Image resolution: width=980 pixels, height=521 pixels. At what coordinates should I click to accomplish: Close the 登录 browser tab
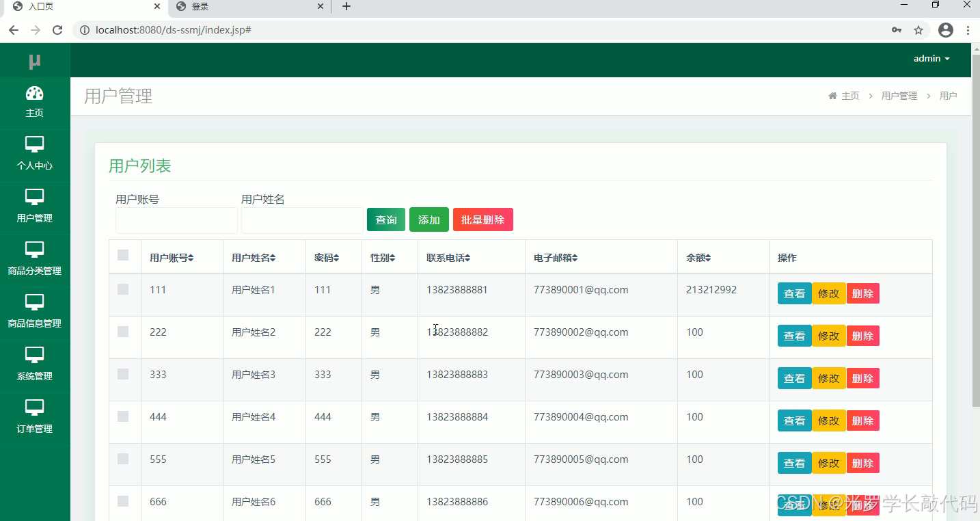(x=321, y=6)
